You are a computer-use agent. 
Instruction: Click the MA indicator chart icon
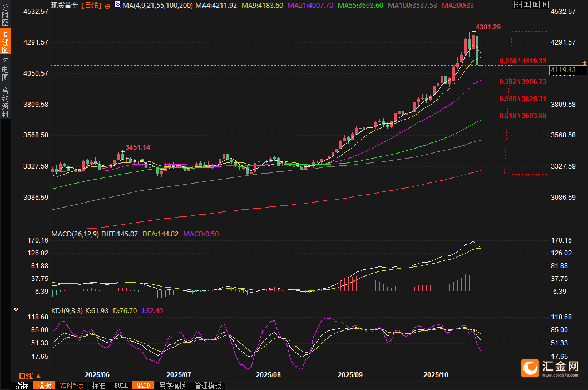[x=117, y=5]
